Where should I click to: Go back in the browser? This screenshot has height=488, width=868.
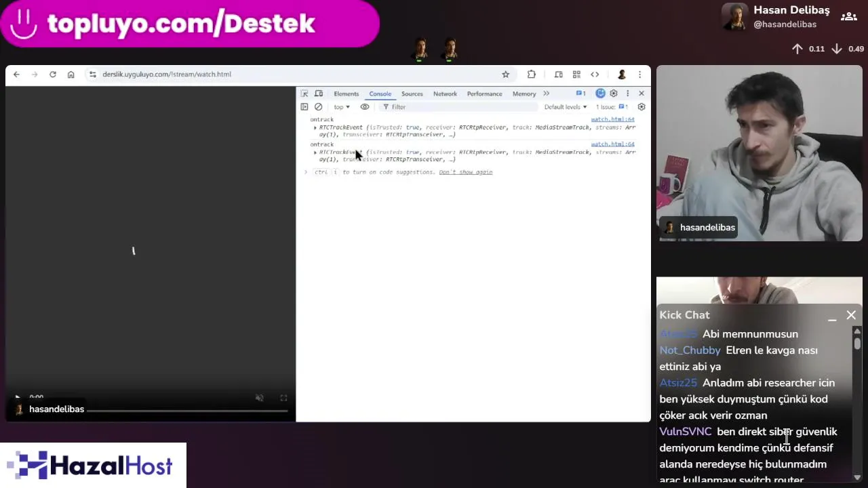pos(16,75)
